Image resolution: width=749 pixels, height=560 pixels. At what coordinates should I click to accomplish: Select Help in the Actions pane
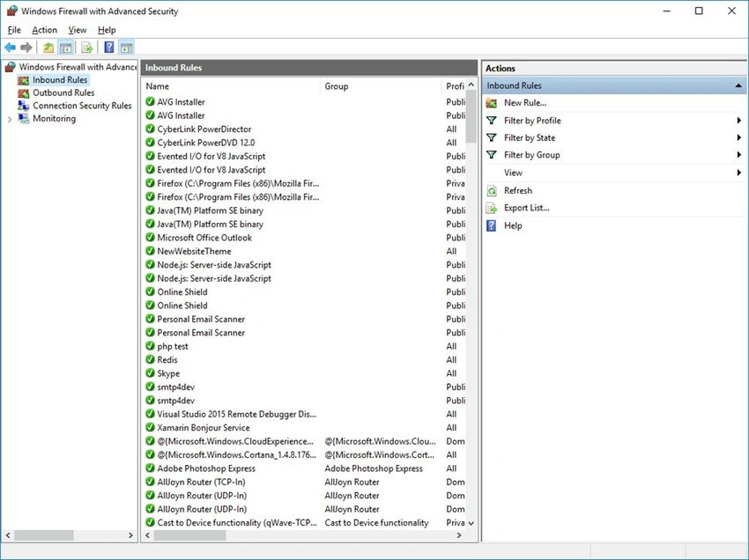tap(513, 225)
